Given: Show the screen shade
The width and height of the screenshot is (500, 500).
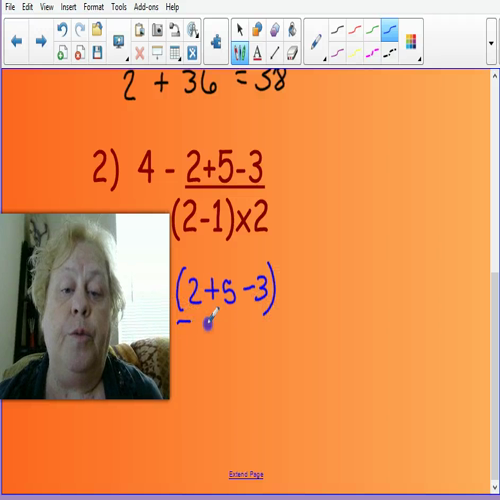Looking at the screenshot, I should pos(157,53).
